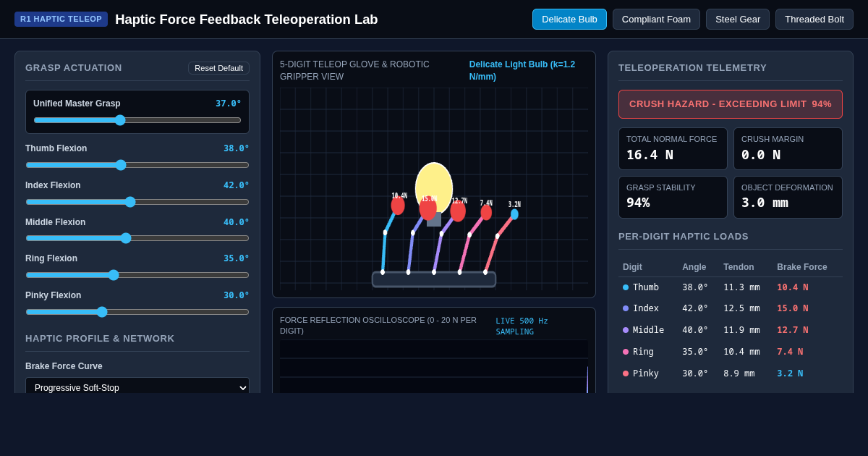Select Threaded Bolt object preset
Screen dimensions: 868x456
(814, 20)
